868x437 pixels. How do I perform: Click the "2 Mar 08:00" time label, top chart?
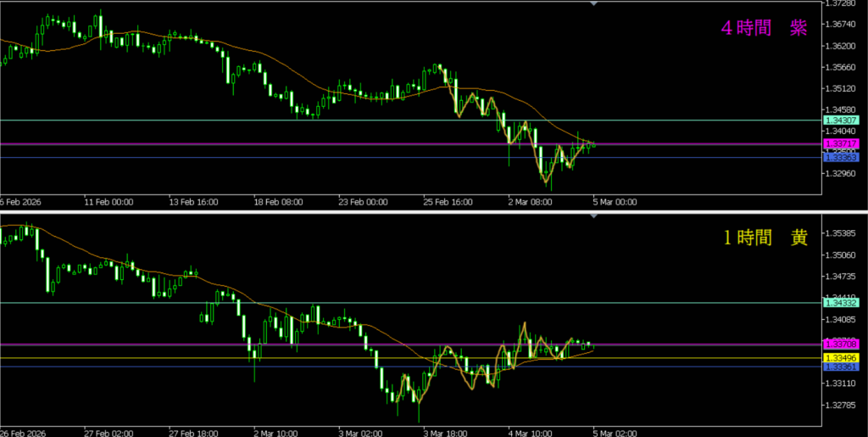pos(528,203)
